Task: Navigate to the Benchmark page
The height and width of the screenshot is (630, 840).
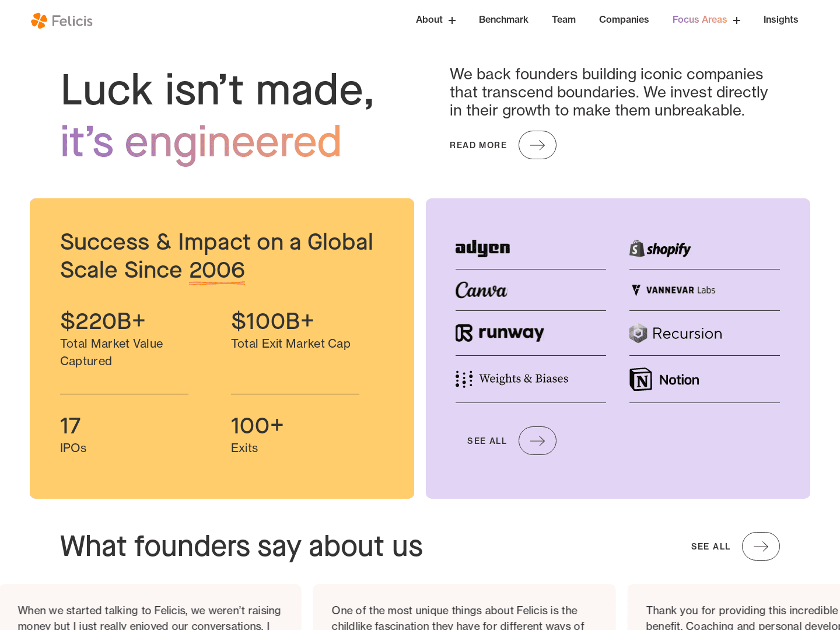Action: pos(503,19)
